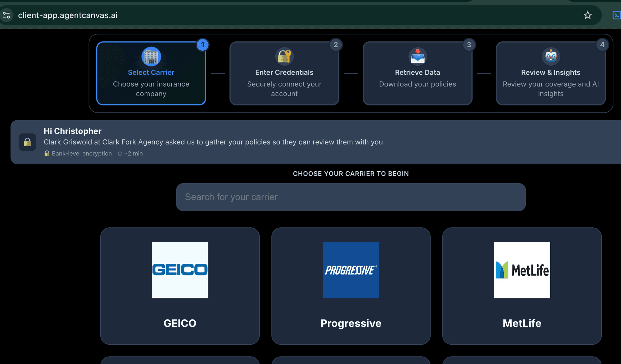The image size is (621, 364).
Task: Go to the Enter Credentials step
Action: tap(284, 73)
